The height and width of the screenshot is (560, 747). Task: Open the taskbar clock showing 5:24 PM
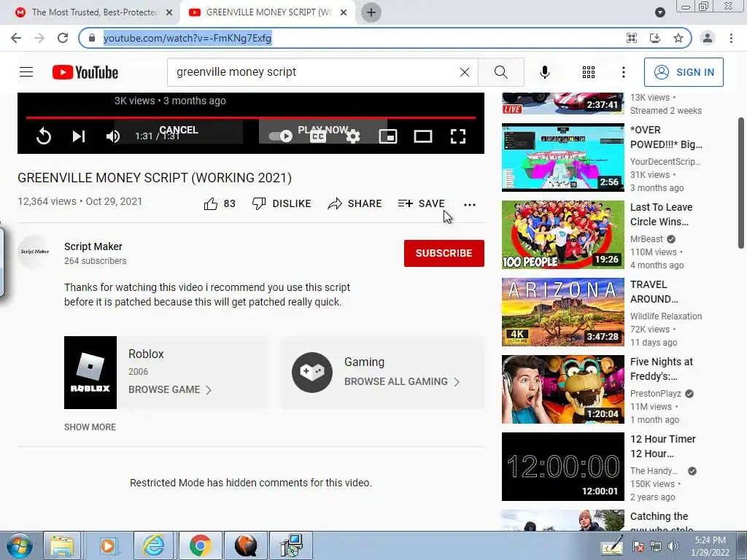point(710,545)
